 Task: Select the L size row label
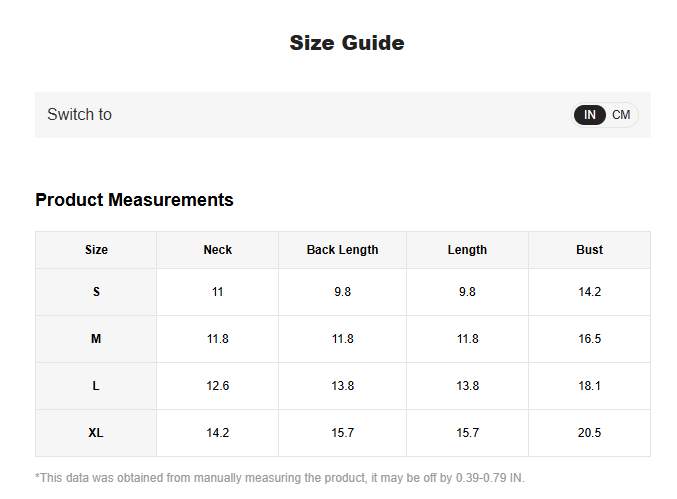[96, 386]
